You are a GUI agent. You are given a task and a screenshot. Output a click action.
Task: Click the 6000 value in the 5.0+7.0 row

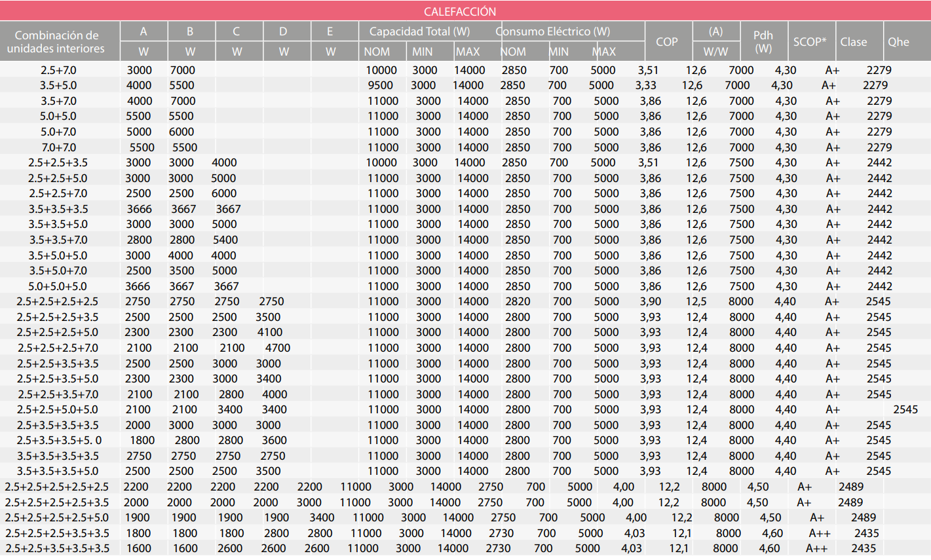click(x=181, y=132)
